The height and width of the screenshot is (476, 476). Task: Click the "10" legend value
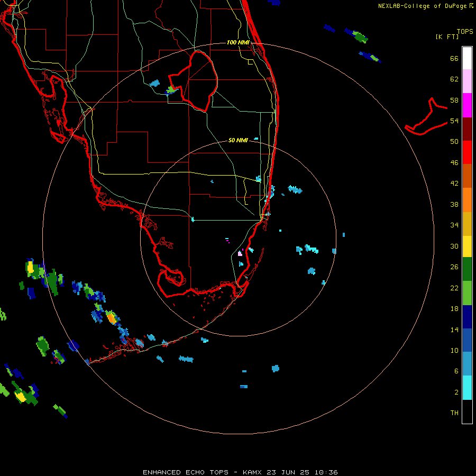[454, 350]
